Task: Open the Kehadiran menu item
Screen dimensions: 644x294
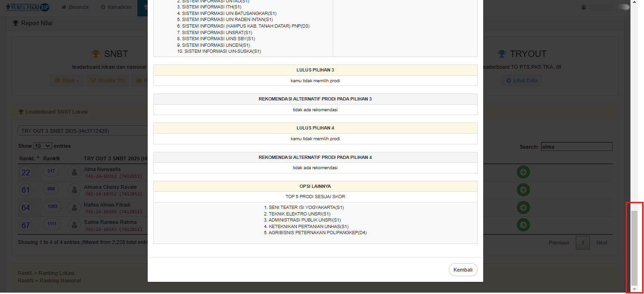Action: pyautogui.click(x=116, y=7)
